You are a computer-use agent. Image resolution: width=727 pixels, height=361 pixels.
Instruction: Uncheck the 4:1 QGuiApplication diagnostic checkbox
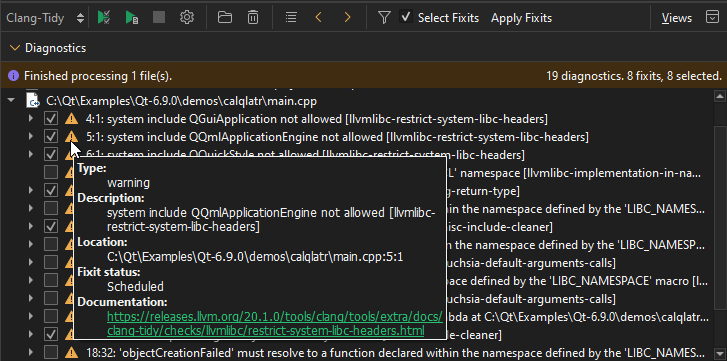[x=51, y=119]
